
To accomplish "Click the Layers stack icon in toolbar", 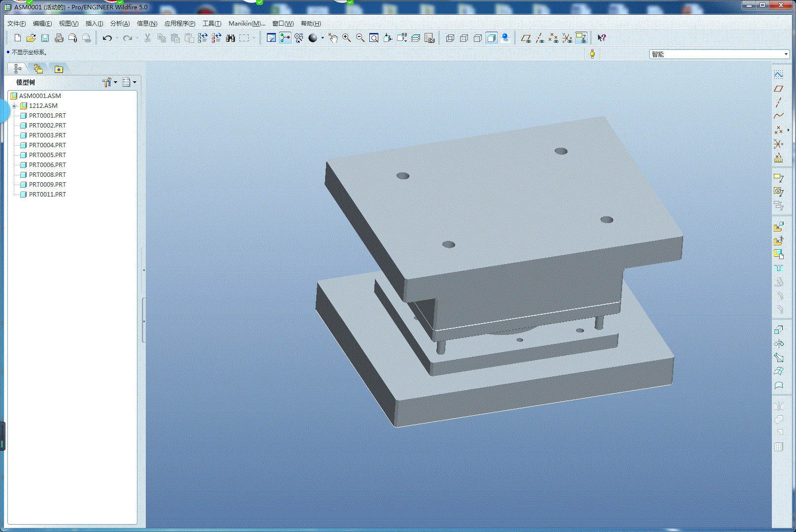I will tap(416, 38).
